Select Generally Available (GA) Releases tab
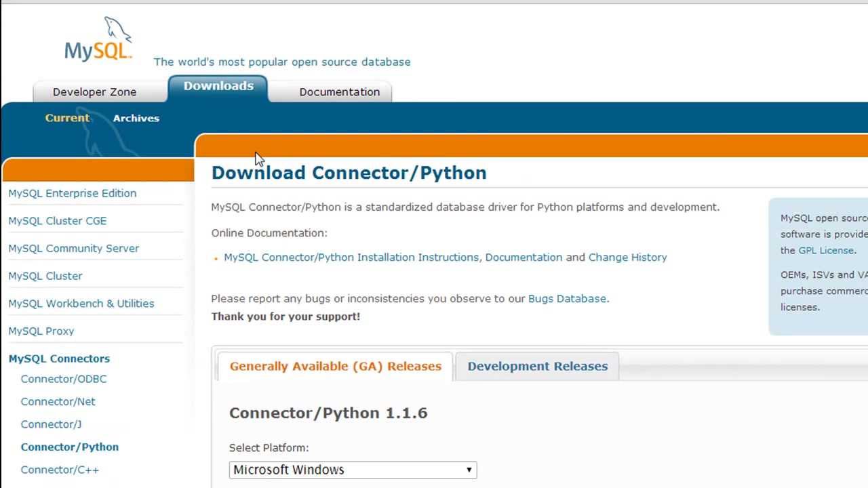Viewport: 868px width, 488px height. click(x=335, y=366)
